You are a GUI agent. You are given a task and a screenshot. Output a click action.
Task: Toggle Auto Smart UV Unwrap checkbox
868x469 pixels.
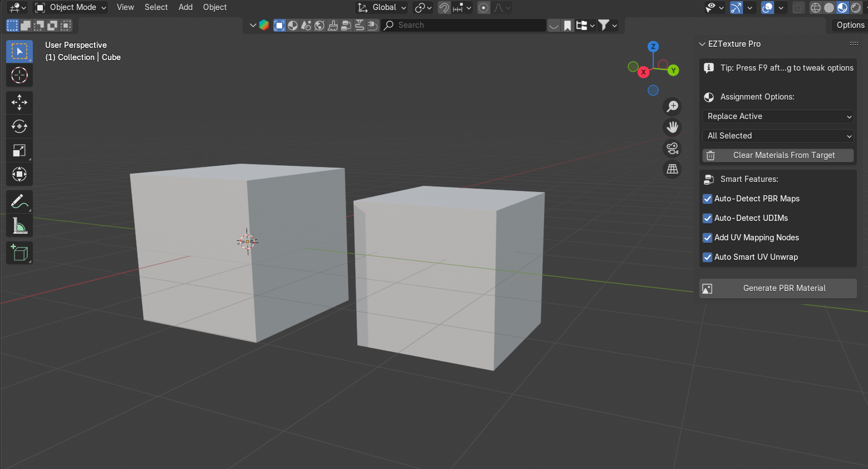pyautogui.click(x=708, y=257)
